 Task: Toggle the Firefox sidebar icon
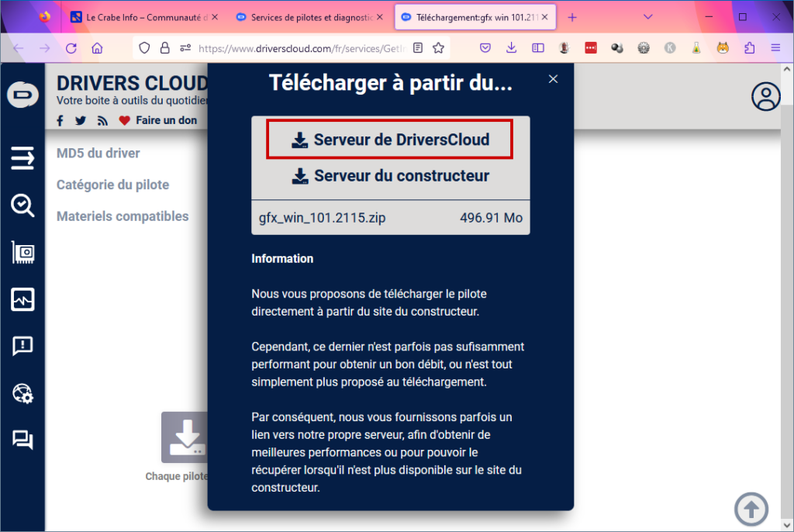(538, 48)
